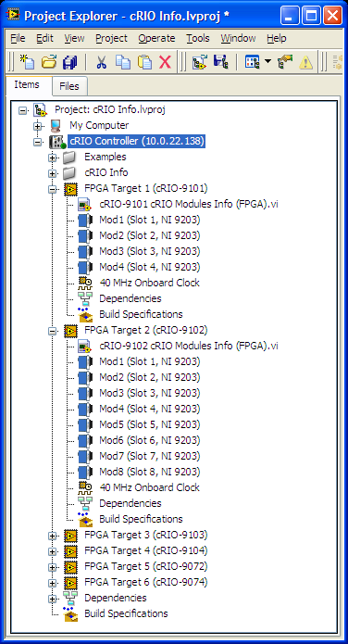Select 'Mod7 (Slot 7, NI 9203)'
Image resolution: width=348 pixels, height=644 pixels.
click(x=150, y=456)
